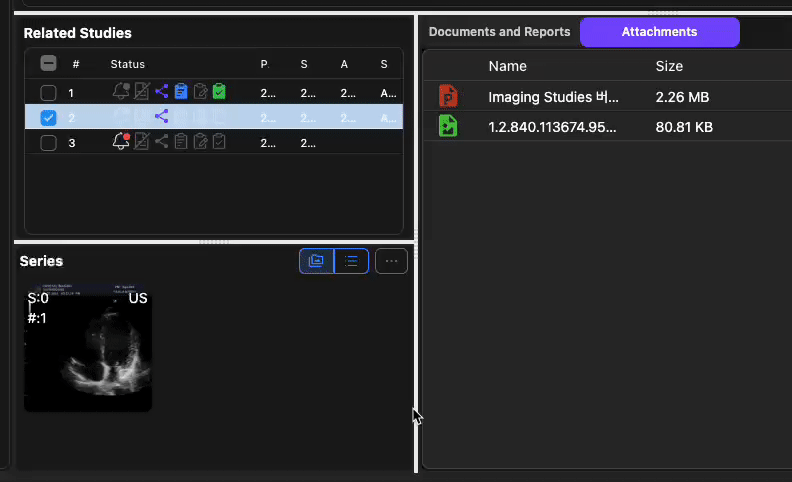Click the red file icon for Imaging Studies attachment
Screen dimensions: 792x482
point(448,97)
